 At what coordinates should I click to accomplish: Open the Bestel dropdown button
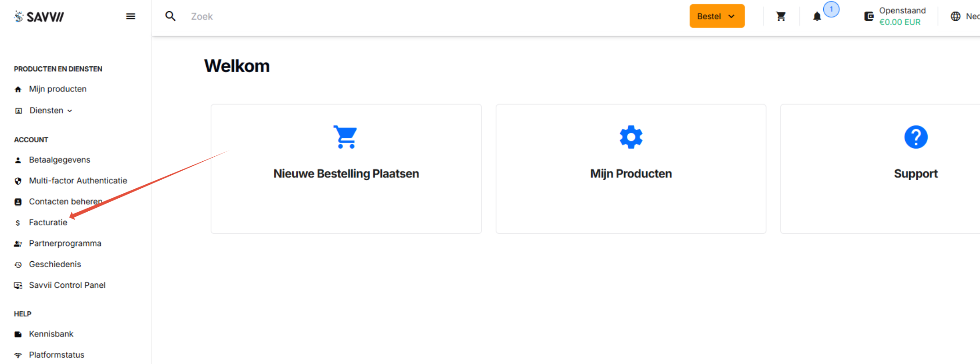click(717, 17)
